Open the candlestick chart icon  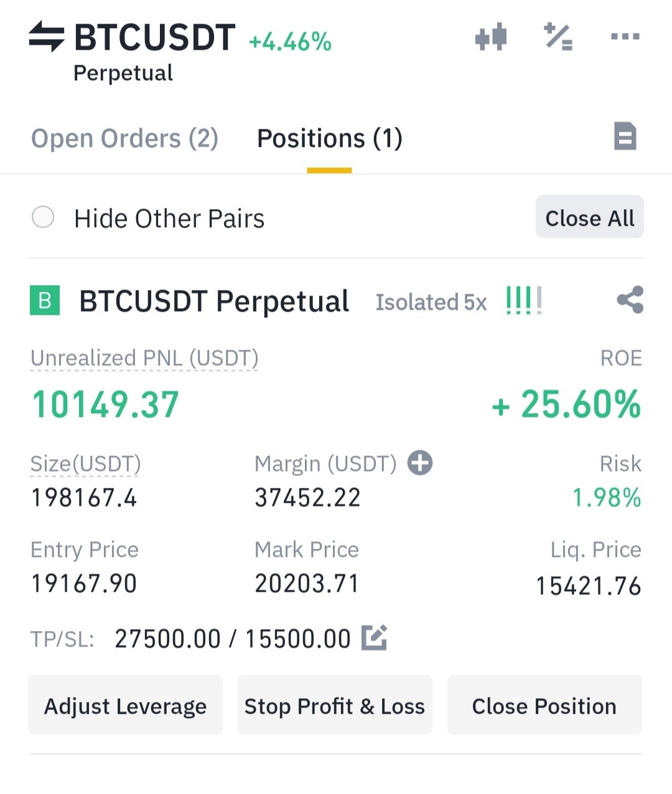tap(490, 37)
